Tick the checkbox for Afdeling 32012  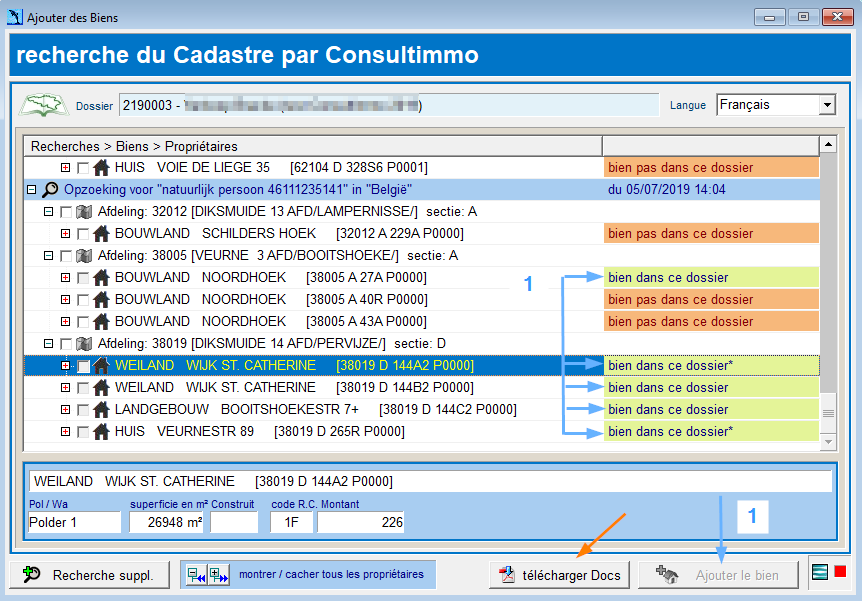coord(66,212)
